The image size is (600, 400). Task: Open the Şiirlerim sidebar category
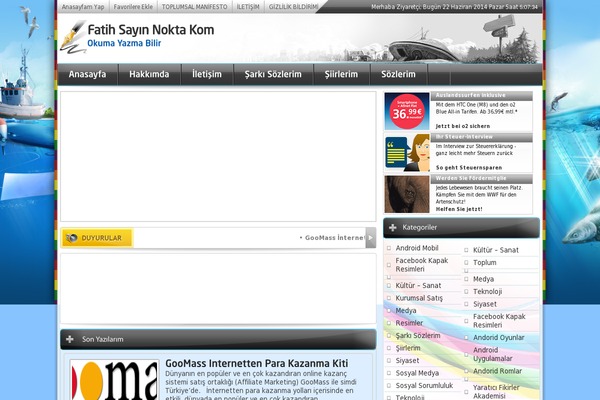[408, 348]
